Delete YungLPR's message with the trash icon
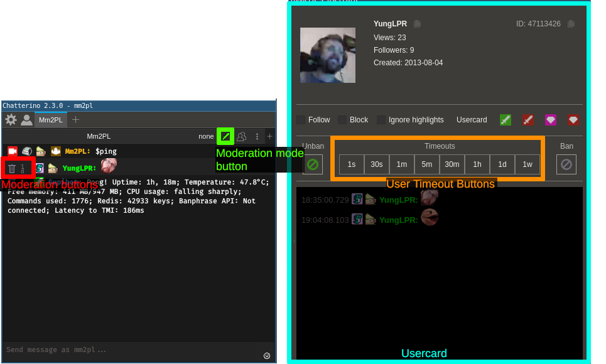 click(12, 168)
